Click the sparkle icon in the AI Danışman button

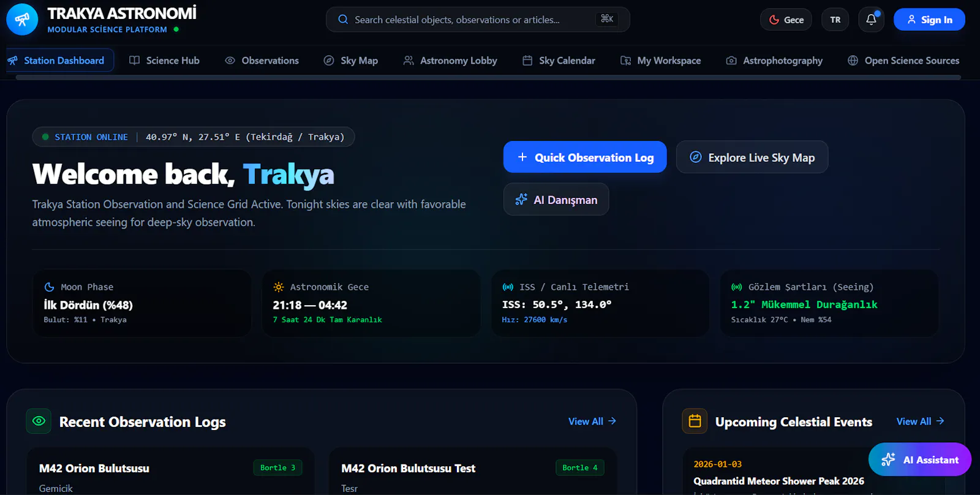521,199
